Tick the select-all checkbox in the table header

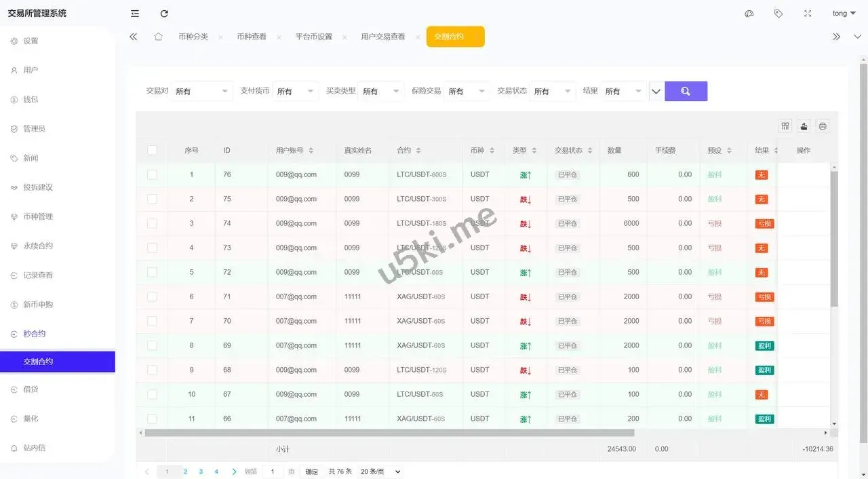click(152, 151)
